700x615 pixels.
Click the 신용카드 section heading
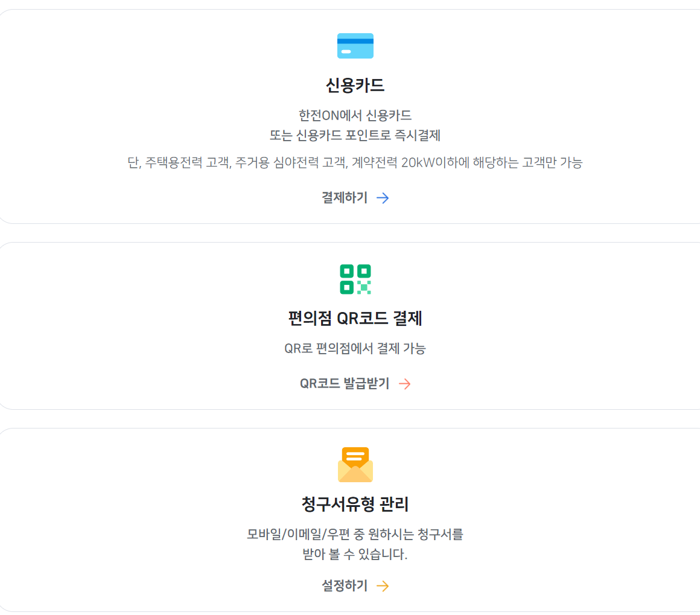tap(355, 84)
